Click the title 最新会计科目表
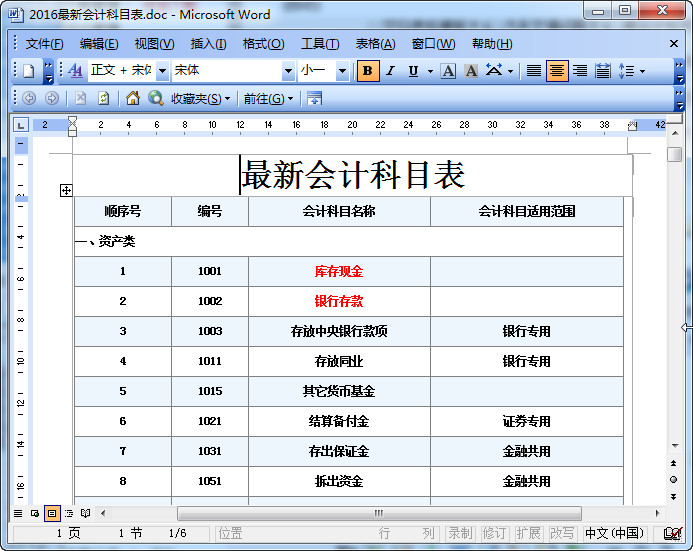 [353, 175]
